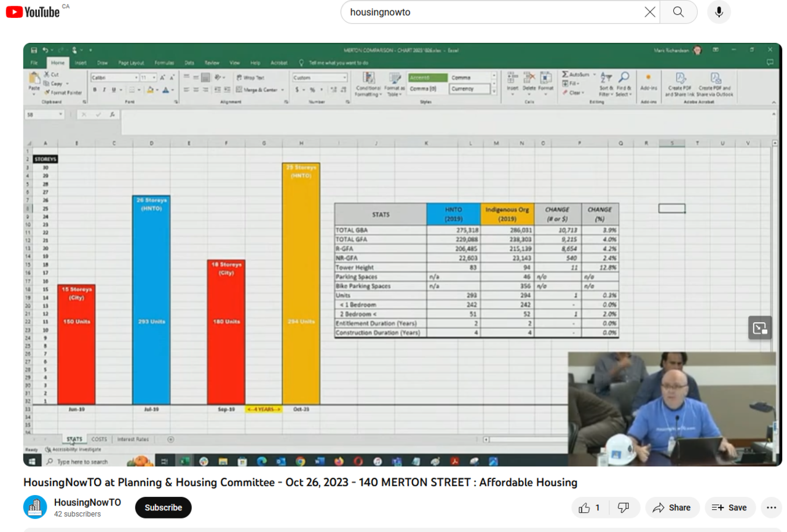Click the Accent6 green cell style swatch
The height and width of the screenshot is (532, 787).
click(x=427, y=78)
